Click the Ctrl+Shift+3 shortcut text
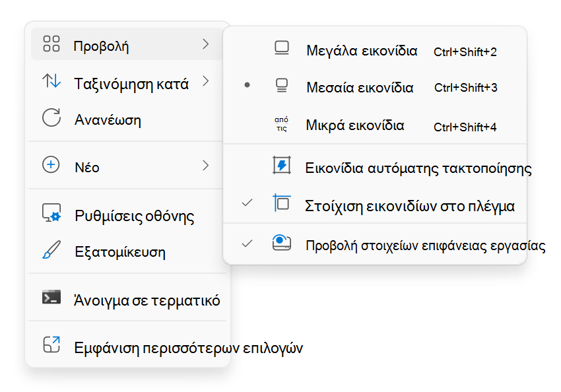 (x=465, y=87)
